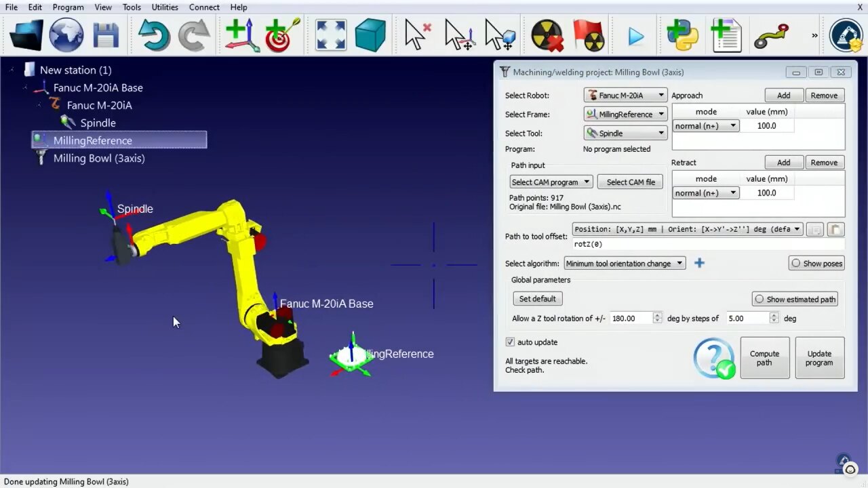
Task: Click the Open file folder icon
Action: point(26,35)
